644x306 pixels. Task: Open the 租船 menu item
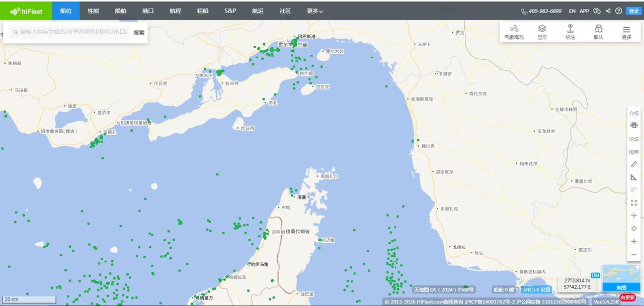point(203,11)
